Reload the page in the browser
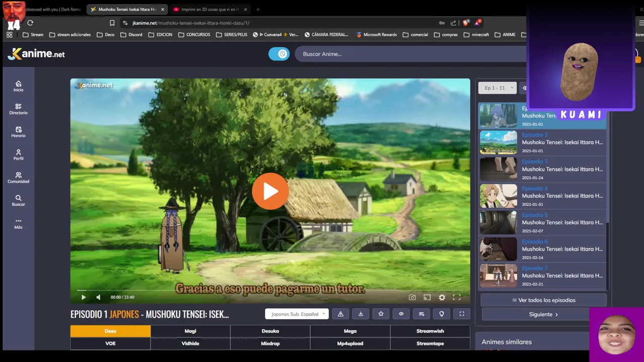The height and width of the screenshot is (362, 644). coord(30,23)
